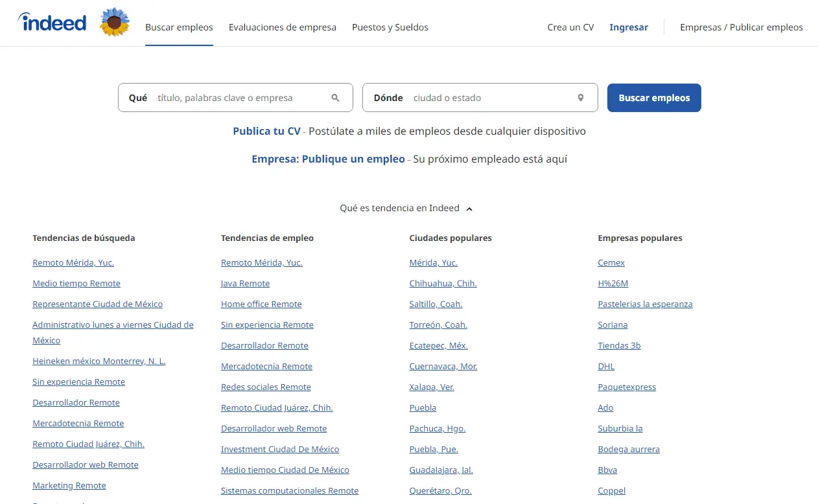
Task: Click the magnifying glass icon in Qué field
Action: (x=335, y=98)
